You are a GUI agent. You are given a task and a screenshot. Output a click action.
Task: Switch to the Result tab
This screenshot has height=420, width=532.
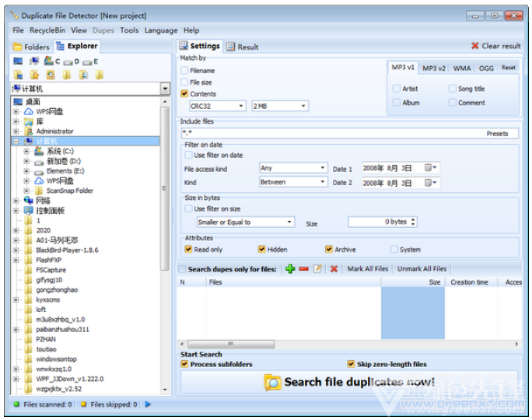click(243, 47)
